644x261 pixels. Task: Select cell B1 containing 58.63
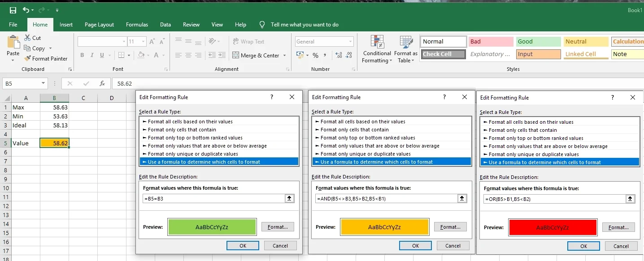pyautogui.click(x=54, y=107)
